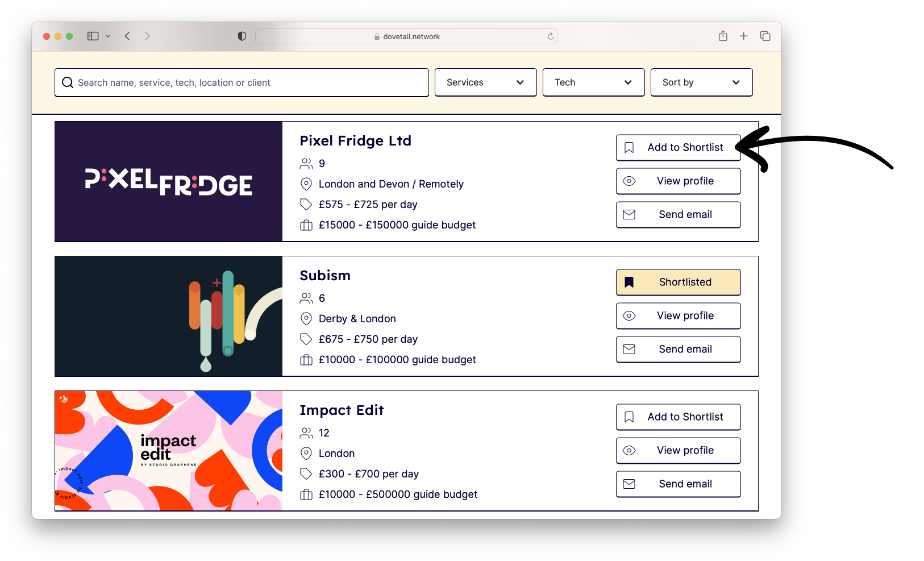
Task: Click the privacy shield icon
Action: pos(242,36)
